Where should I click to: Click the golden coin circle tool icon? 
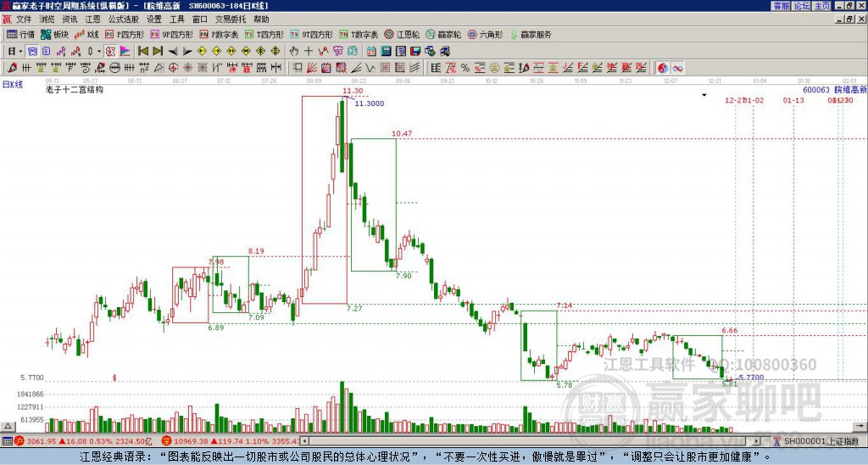[x=494, y=68]
